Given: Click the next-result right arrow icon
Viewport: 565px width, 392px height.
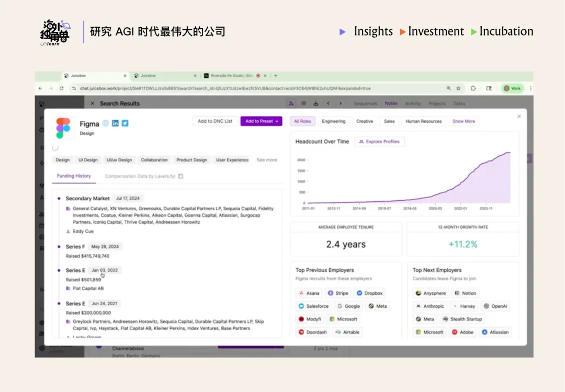Looking at the screenshot, I should click(341, 103).
